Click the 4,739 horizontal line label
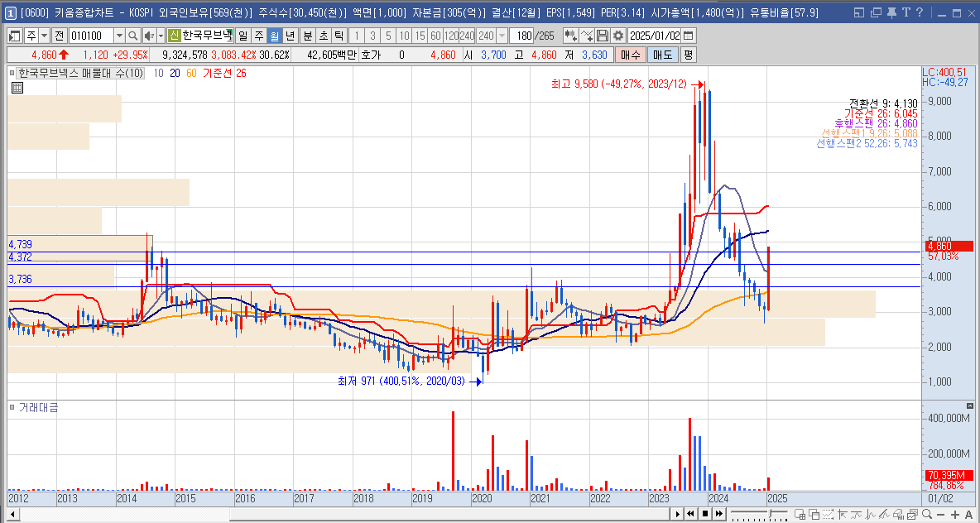Viewport: 980px width, 523px height. [20, 244]
